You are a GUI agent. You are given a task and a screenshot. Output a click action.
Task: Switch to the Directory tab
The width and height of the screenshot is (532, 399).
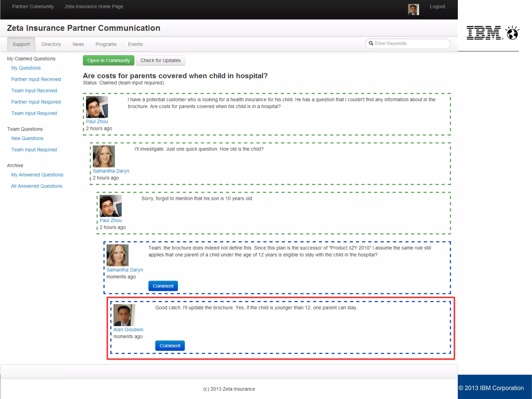(51, 44)
